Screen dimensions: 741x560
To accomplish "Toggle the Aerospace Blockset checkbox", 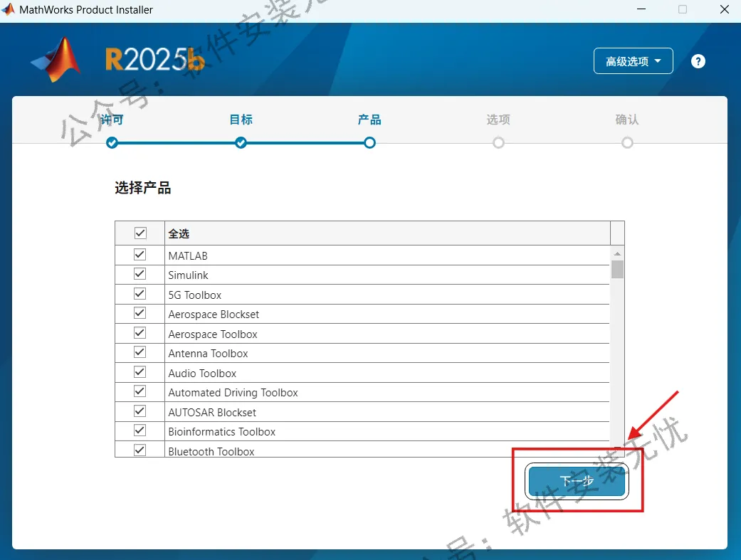I will coord(140,313).
